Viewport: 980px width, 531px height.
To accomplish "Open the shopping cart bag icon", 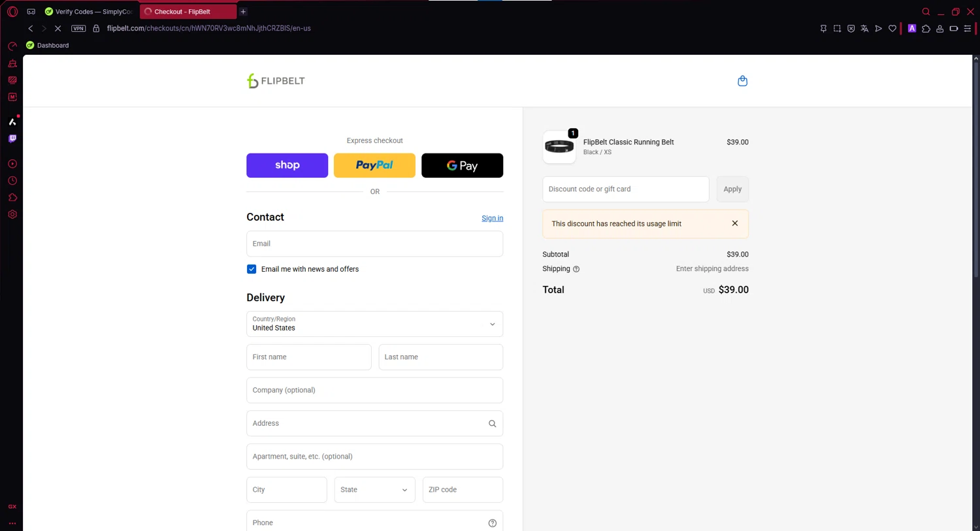I will pos(742,81).
